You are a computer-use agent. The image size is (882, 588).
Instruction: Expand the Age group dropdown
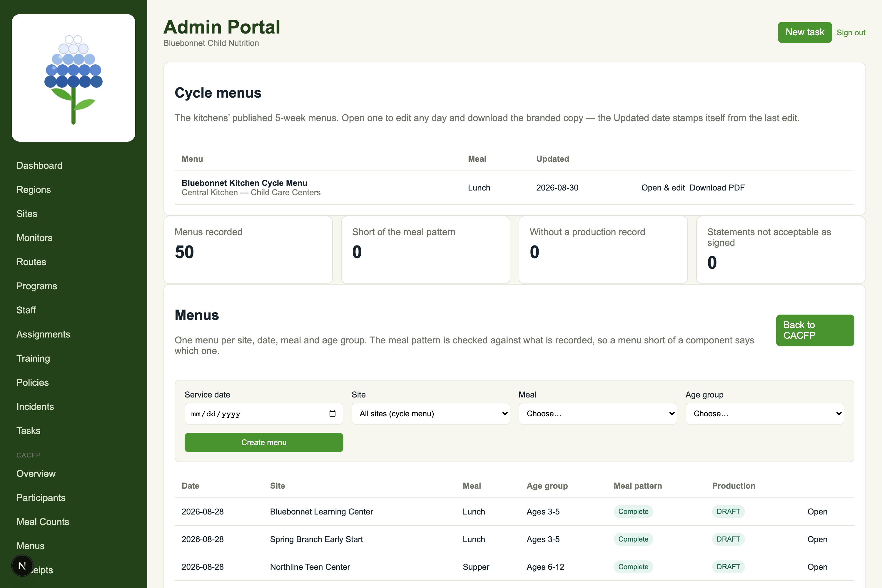765,413
